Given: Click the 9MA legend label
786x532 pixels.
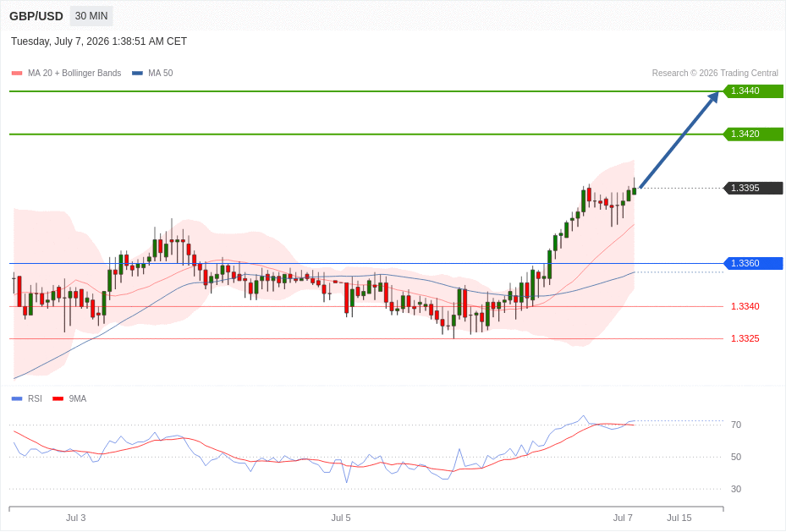Looking at the screenshot, I should 78,398.
